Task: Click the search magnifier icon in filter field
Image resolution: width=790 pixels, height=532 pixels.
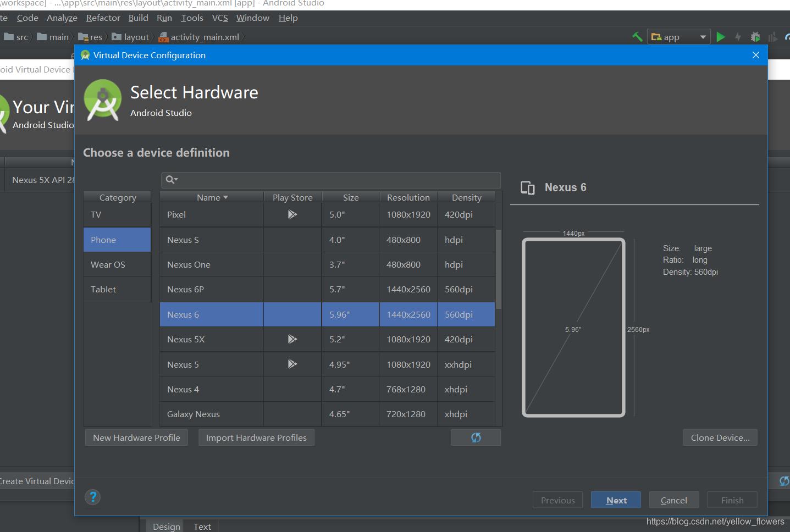Action: pyautogui.click(x=172, y=180)
